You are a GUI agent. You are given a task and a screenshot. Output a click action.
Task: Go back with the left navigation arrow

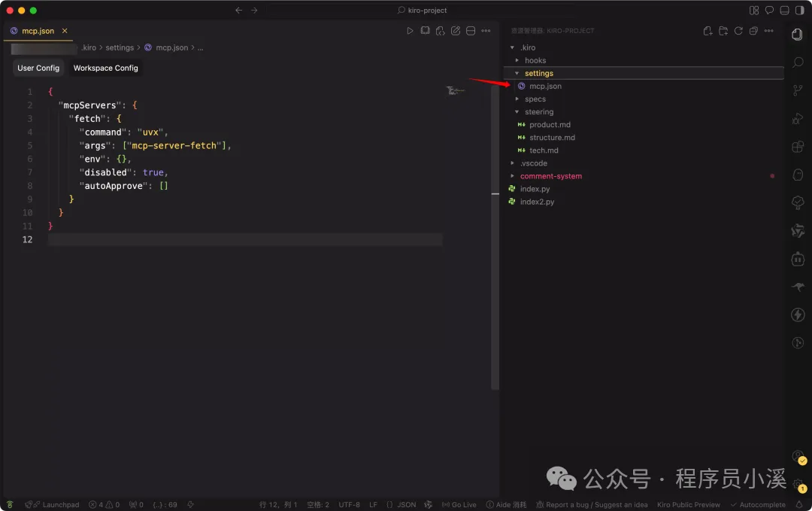pos(239,11)
